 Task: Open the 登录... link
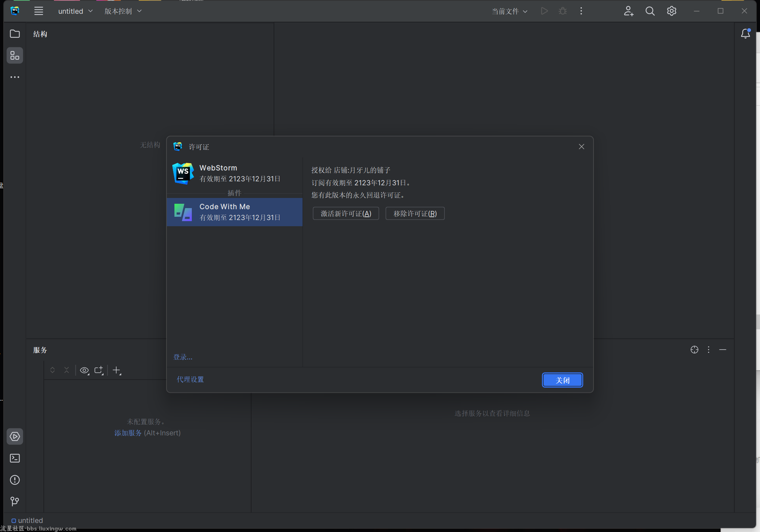click(x=183, y=357)
